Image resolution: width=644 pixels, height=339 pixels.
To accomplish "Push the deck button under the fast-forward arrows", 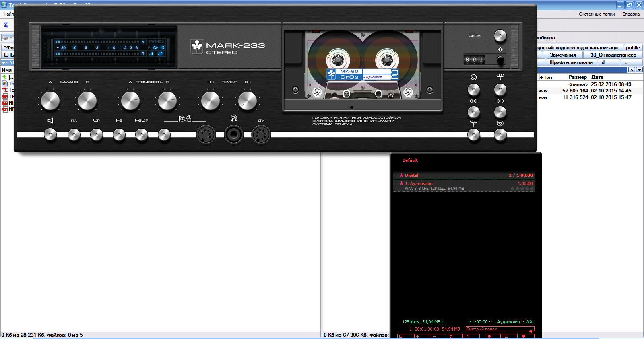I will tap(500, 112).
